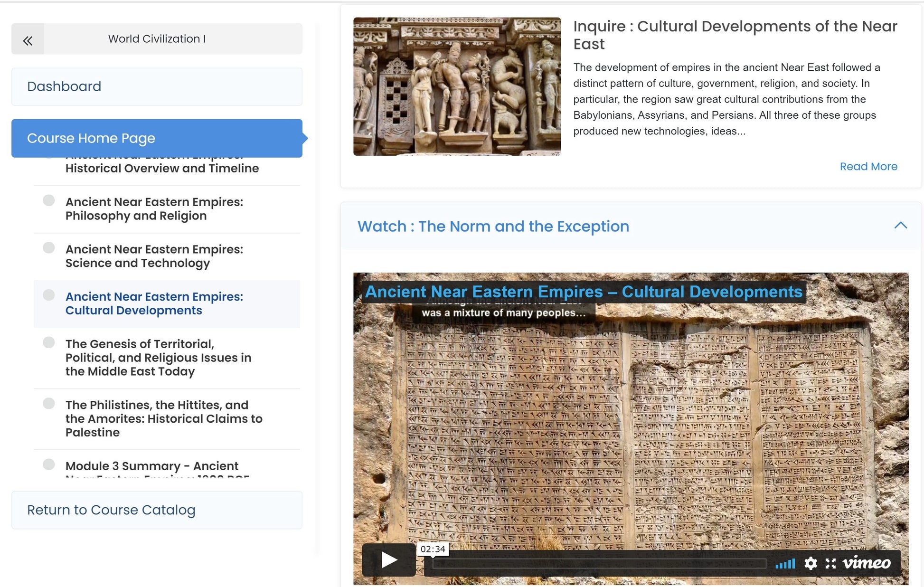This screenshot has width=924, height=587.
Task: Play the Vimeo video
Action: pyautogui.click(x=389, y=560)
